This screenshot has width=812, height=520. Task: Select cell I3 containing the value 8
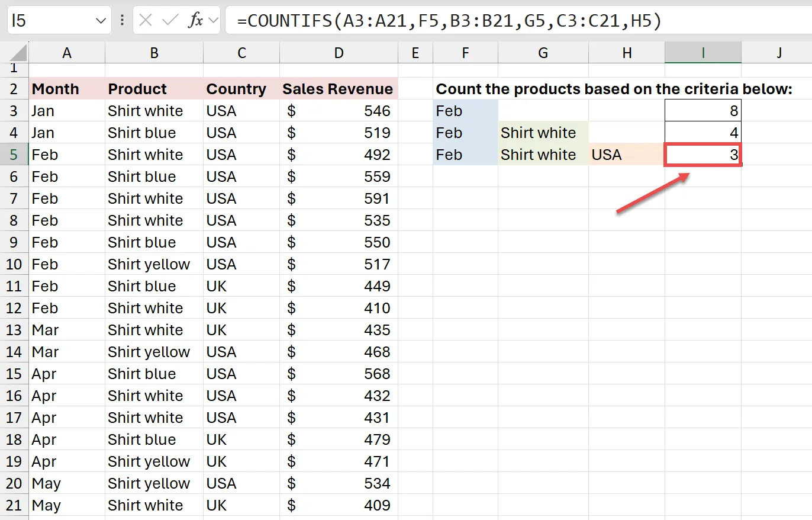click(x=703, y=111)
